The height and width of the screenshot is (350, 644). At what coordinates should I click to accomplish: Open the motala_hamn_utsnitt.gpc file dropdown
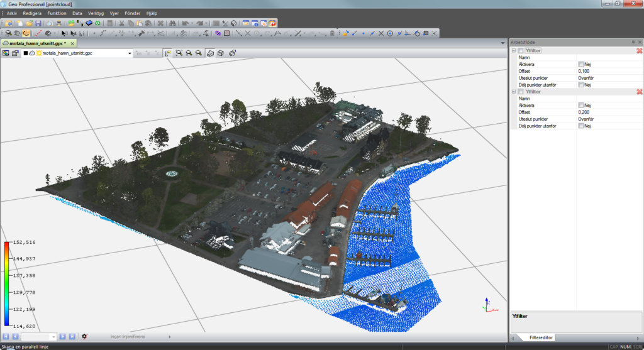point(130,53)
